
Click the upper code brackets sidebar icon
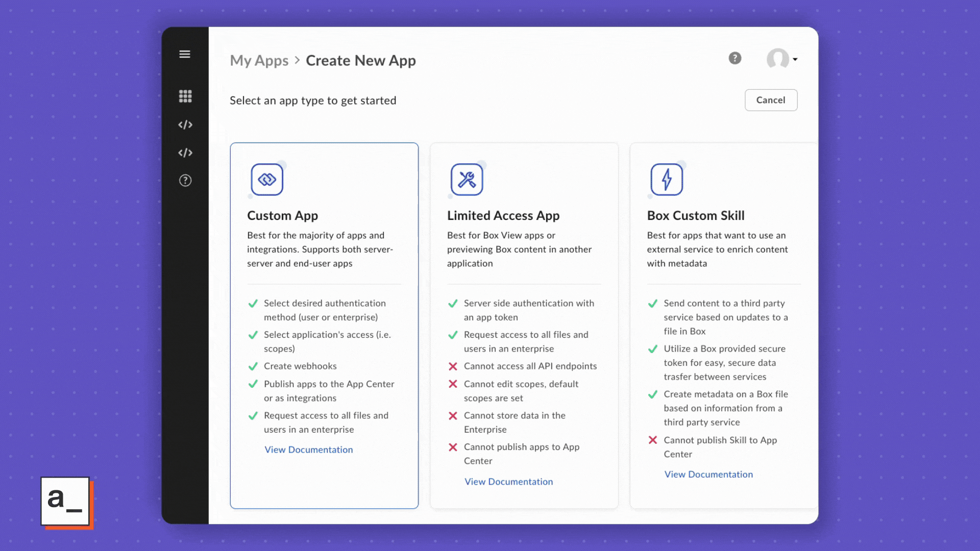[185, 124]
